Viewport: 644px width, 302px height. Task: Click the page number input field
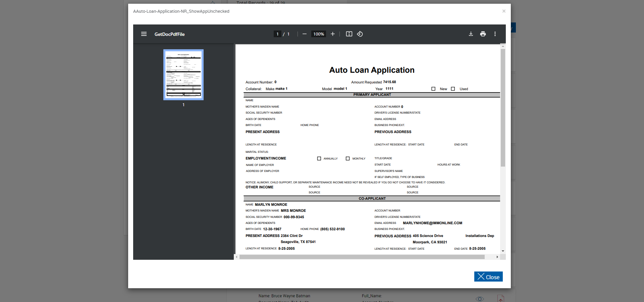click(277, 34)
